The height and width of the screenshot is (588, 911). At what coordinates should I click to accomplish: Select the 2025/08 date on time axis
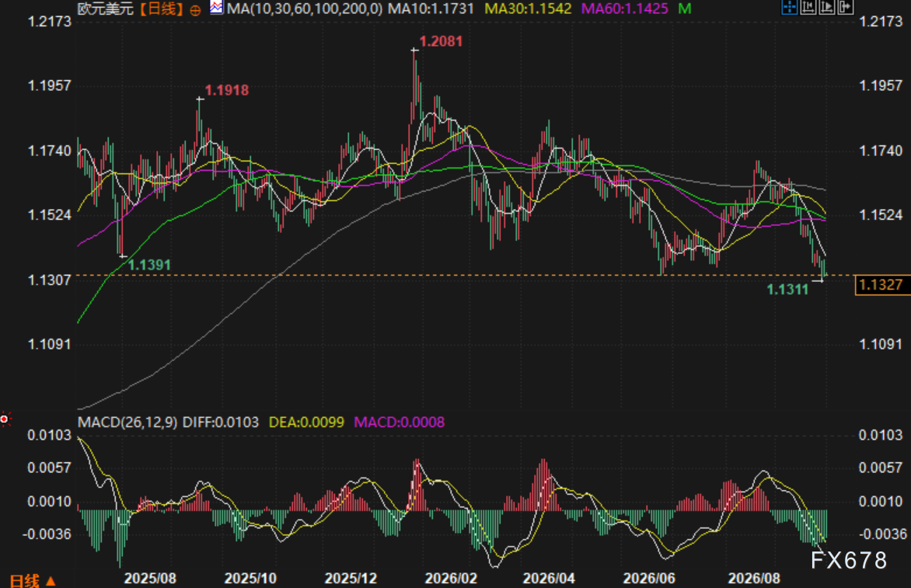click(150, 579)
